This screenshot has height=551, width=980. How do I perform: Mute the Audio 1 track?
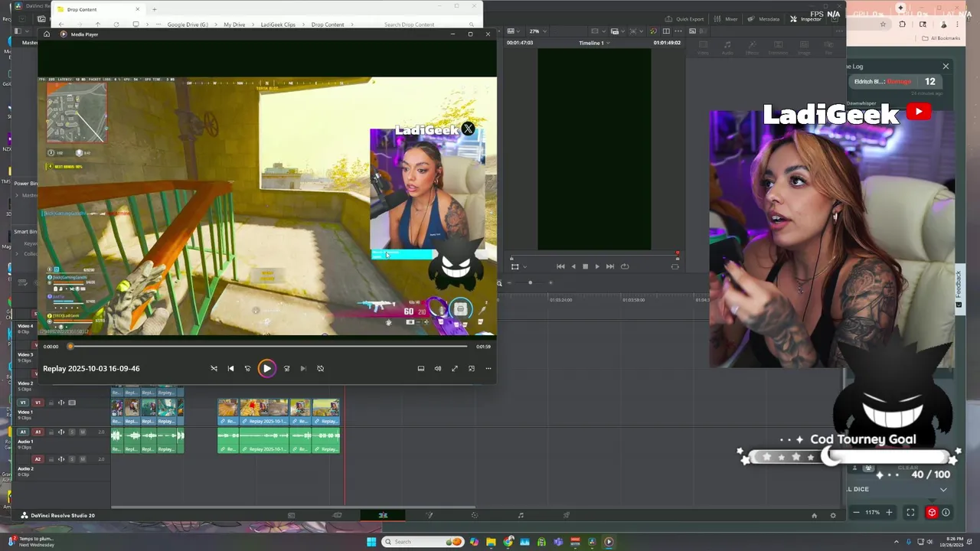click(82, 432)
